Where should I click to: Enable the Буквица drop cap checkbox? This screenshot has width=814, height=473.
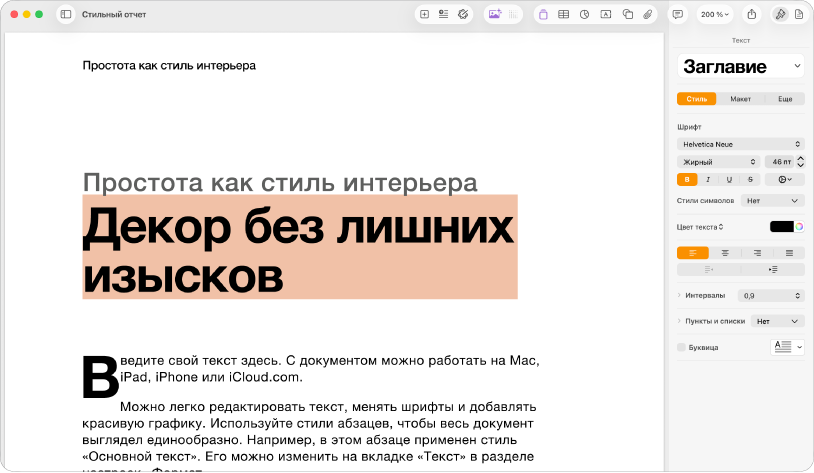[x=682, y=347]
